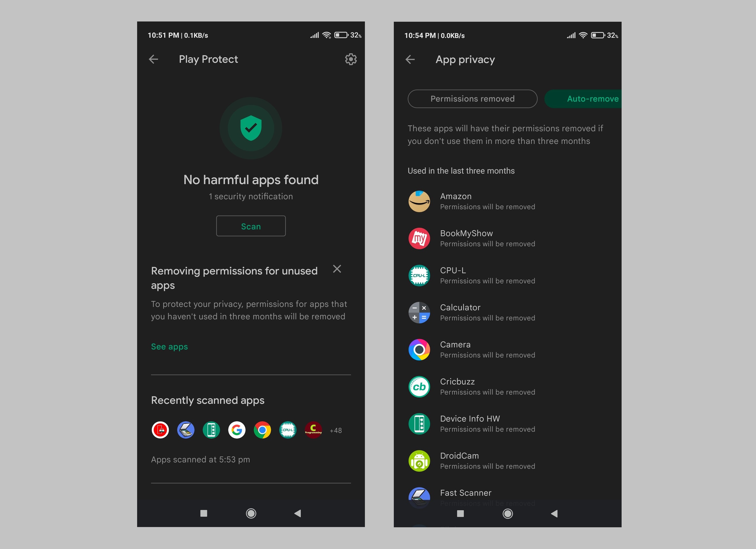This screenshot has height=549, width=756.
Task: Tap the Calculator app icon
Action: point(419,312)
